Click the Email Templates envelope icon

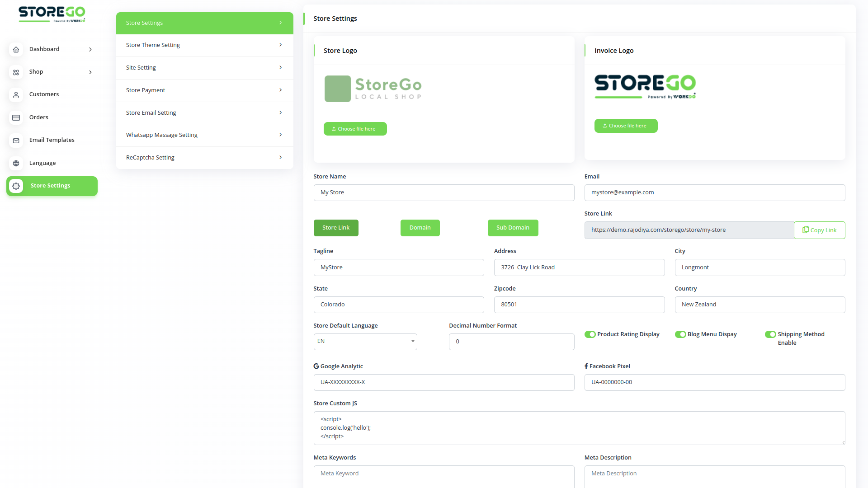pyautogui.click(x=16, y=141)
